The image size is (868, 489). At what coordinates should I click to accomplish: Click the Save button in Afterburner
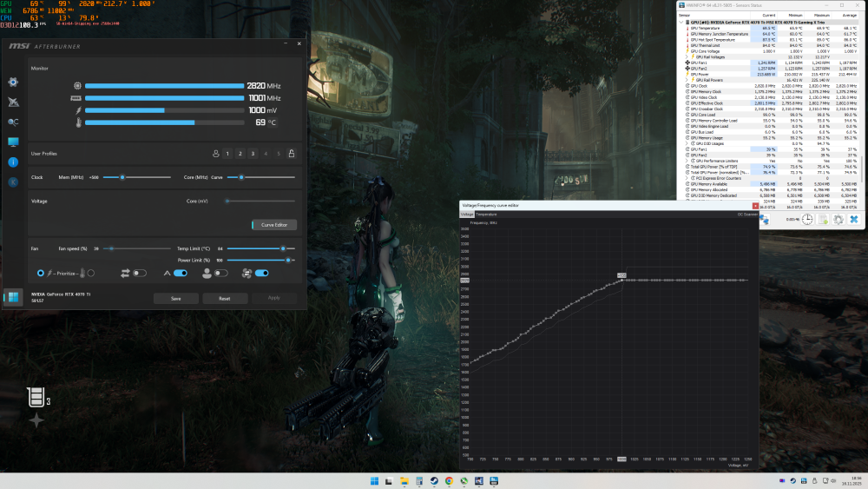[176, 298]
